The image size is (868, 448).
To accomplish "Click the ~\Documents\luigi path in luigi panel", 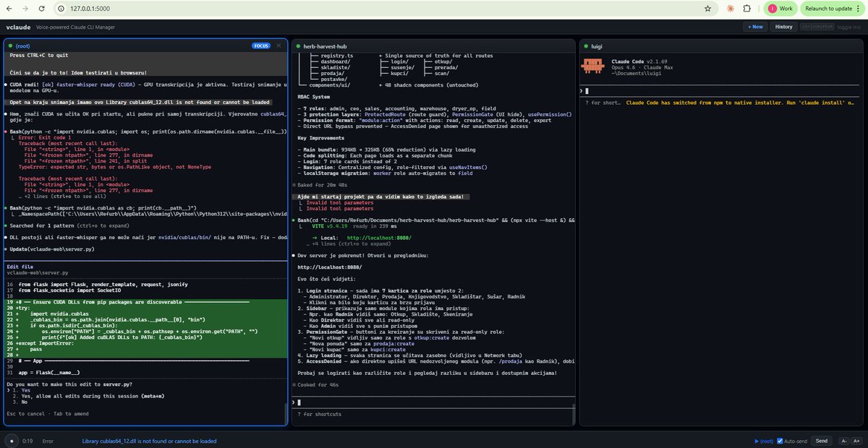I will [x=635, y=74].
